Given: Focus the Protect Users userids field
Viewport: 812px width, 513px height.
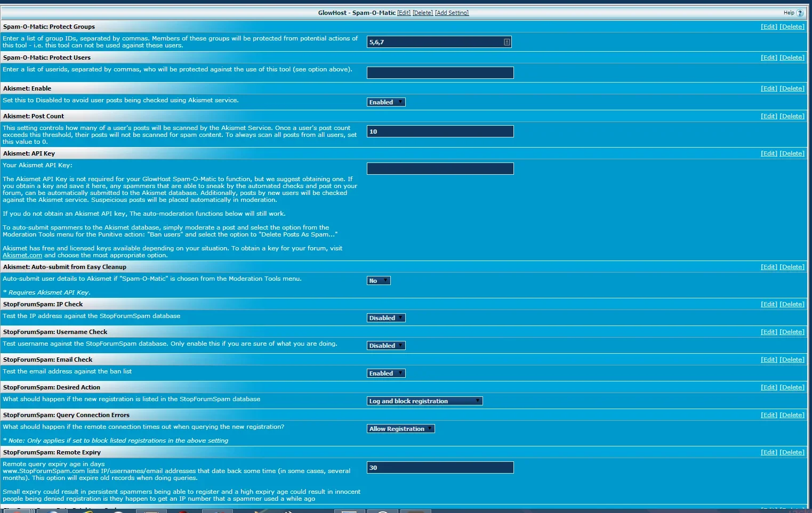Looking at the screenshot, I should (x=440, y=73).
